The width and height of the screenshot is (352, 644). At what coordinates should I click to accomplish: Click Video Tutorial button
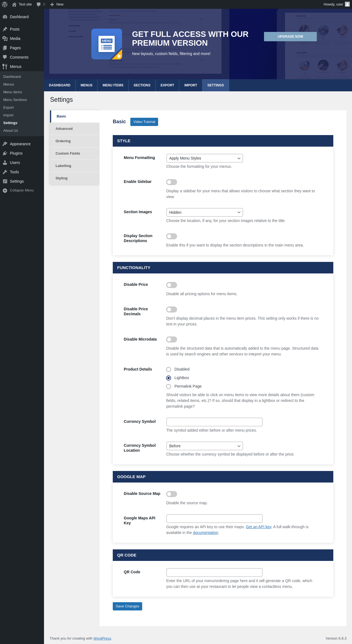pos(144,122)
